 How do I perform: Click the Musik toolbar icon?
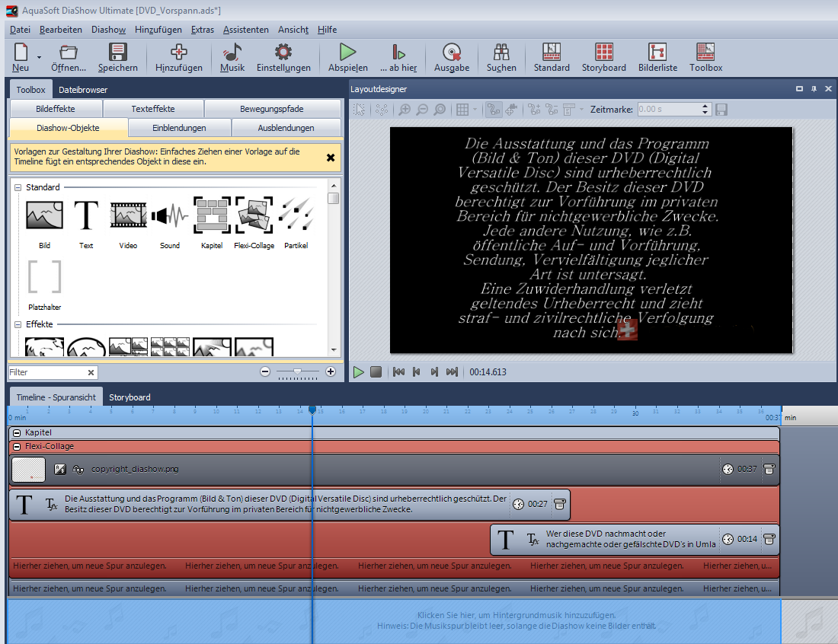click(x=232, y=53)
